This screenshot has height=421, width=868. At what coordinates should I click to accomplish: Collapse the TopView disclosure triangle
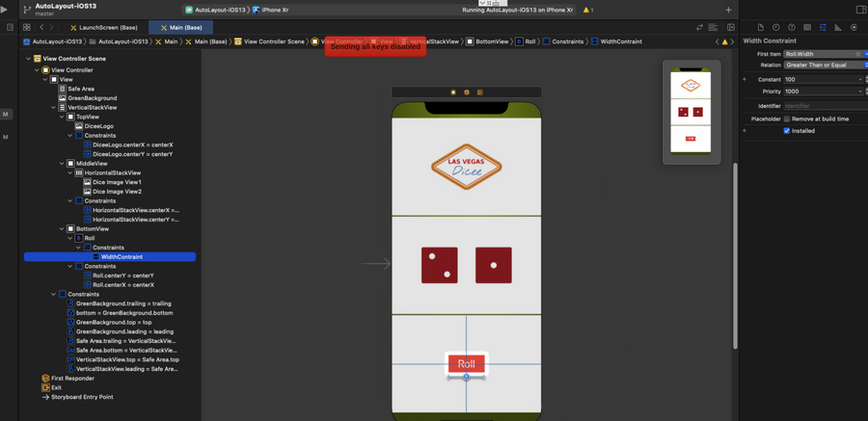(63, 117)
